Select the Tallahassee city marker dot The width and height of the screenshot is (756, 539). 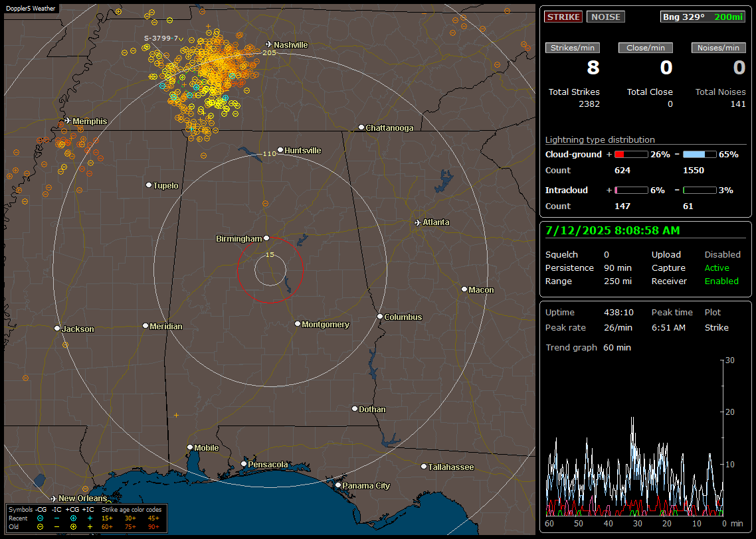coord(424,466)
